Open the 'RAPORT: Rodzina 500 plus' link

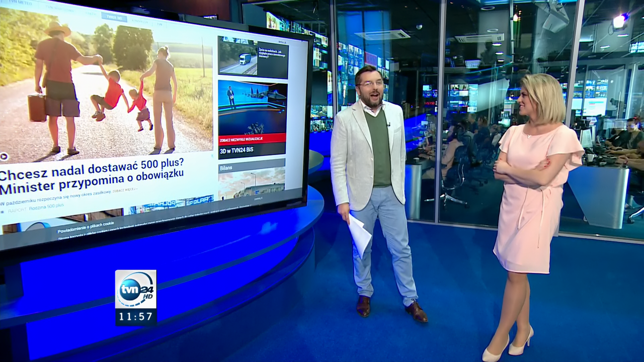pos(36,208)
